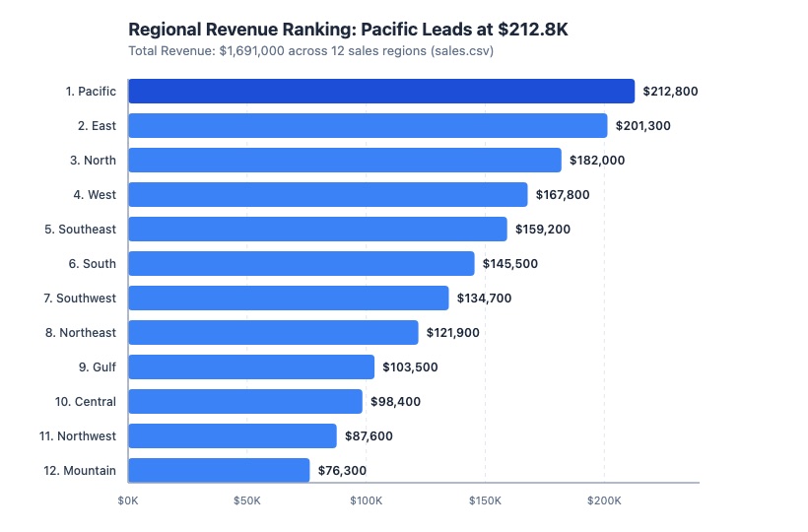The width and height of the screenshot is (808, 532).
Task: Click the $121,900 value label
Action: coord(453,333)
